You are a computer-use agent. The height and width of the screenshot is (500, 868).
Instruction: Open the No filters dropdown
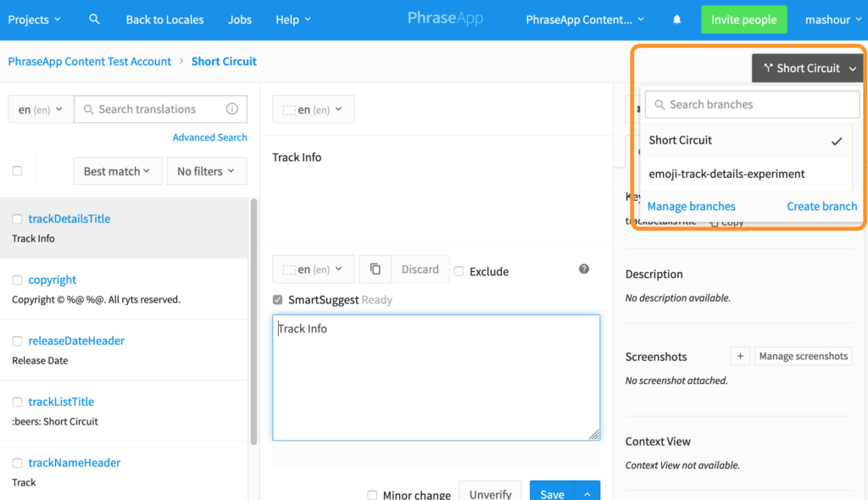(207, 171)
